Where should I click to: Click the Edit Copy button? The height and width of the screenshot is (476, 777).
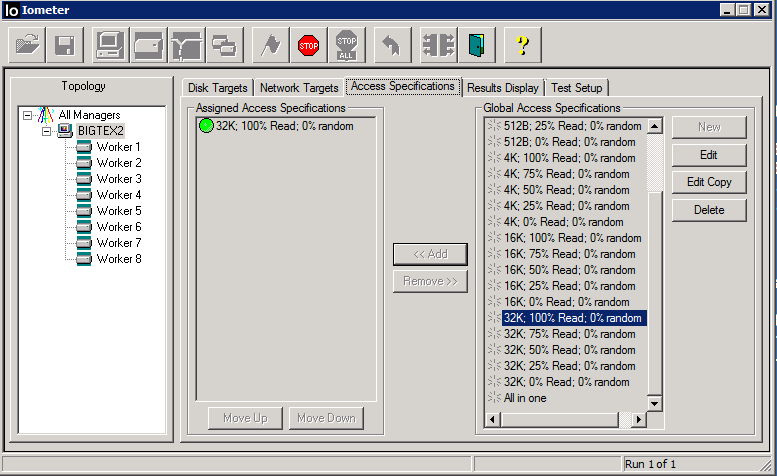coord(709,182)
